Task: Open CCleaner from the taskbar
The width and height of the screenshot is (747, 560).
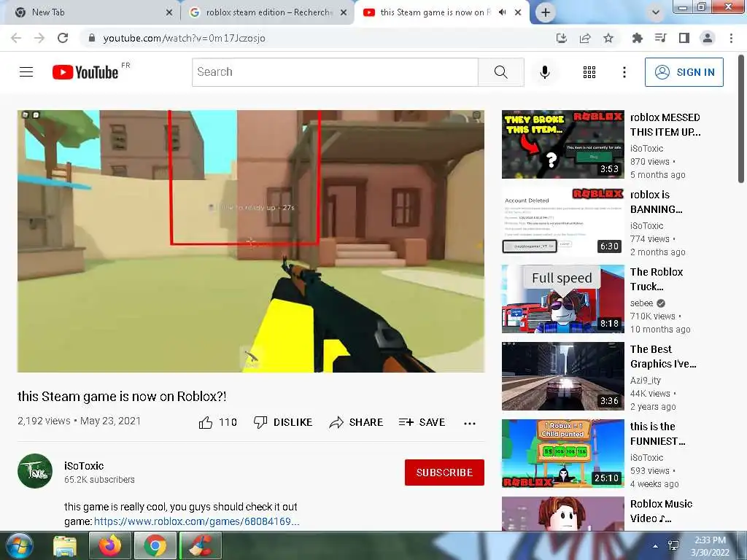Action: tap(200, 546)
